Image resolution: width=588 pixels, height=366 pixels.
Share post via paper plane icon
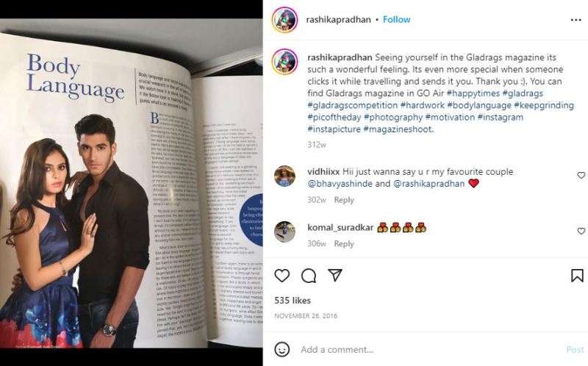[335, 275]
